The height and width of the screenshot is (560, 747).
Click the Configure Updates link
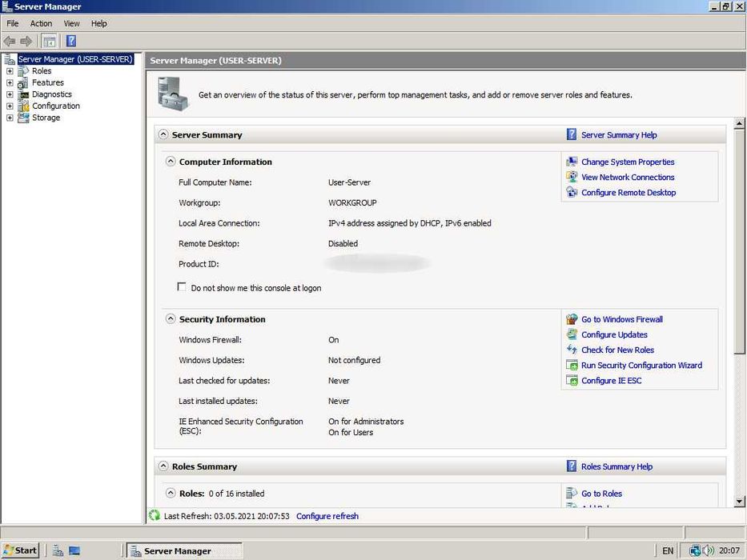coord(615,334)
